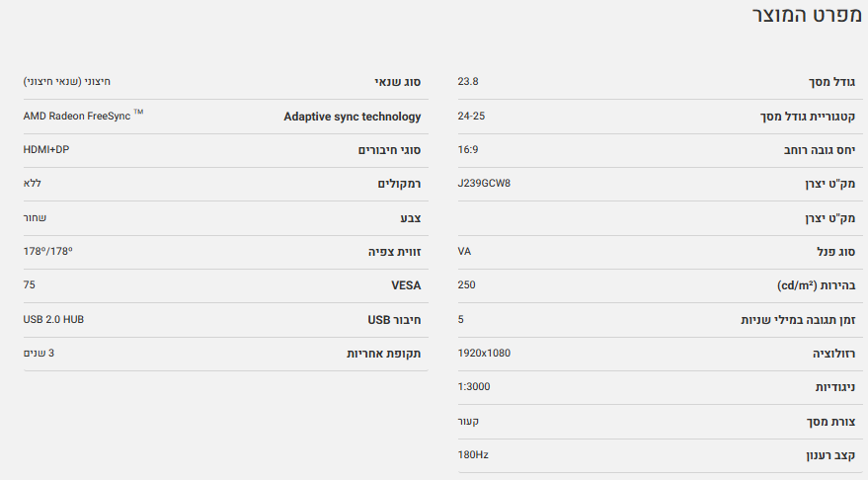Click the תקופת אחריות label
This screenshot has height=480, width=868.
click(x=383, y=354)
